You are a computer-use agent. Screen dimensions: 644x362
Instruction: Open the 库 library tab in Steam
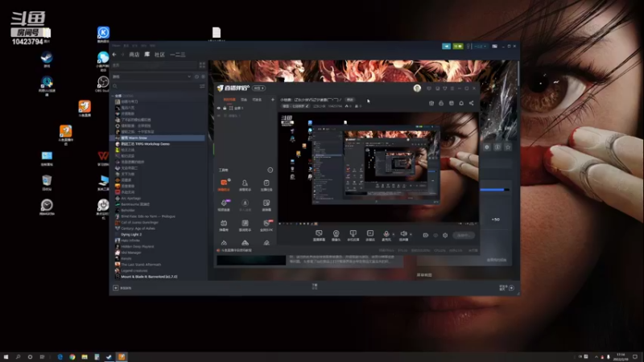(147, 55)
